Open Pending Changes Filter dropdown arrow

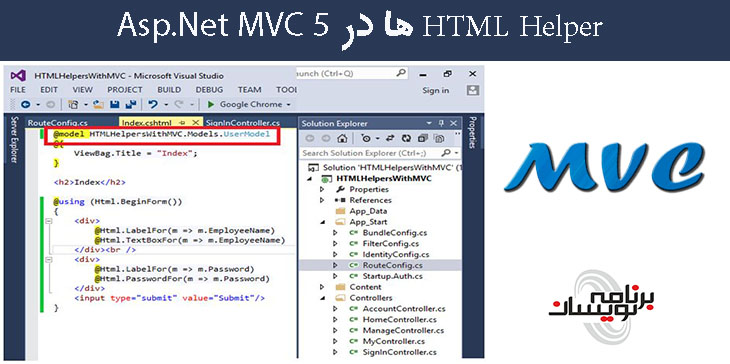(378, 138)
